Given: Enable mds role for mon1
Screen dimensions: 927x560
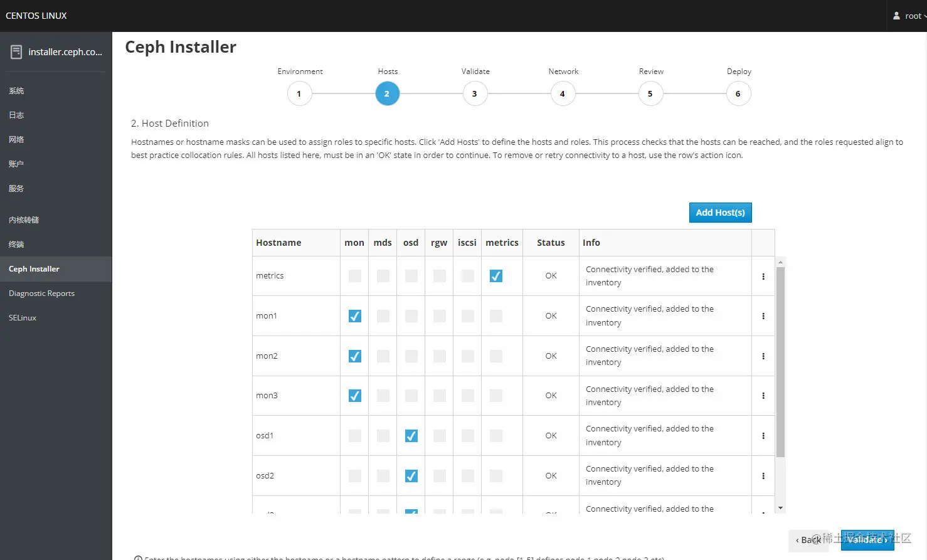Looking at the screenshot, I should point(383,316).
